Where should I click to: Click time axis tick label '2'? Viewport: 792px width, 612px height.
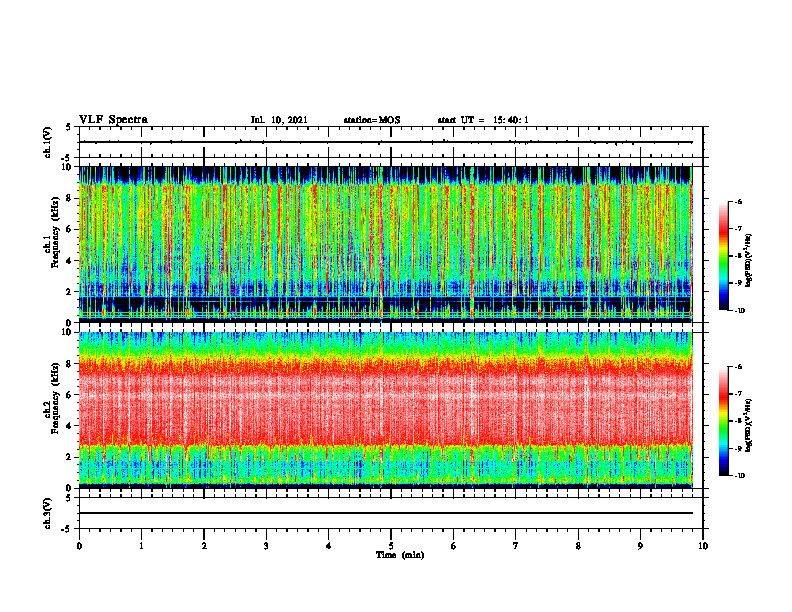coord(204,546)
